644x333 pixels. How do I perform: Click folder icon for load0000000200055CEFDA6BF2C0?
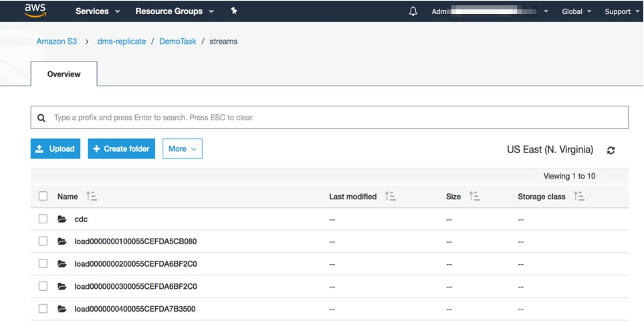62,264
